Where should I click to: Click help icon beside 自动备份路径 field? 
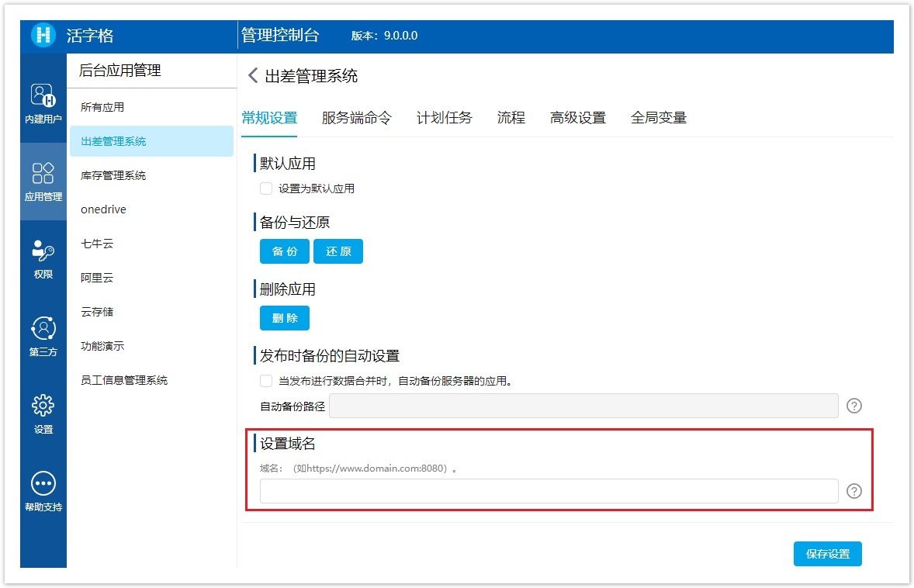(854, 406)
